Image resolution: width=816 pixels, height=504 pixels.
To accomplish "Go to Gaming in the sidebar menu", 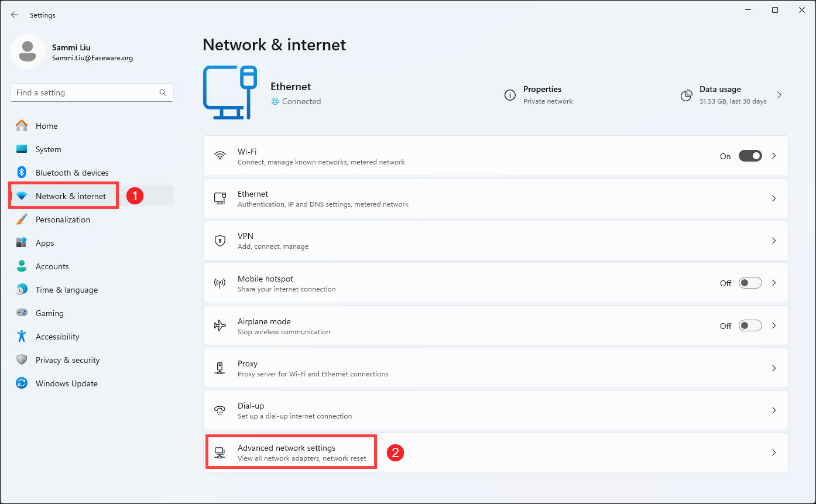I will pos(50,313).
